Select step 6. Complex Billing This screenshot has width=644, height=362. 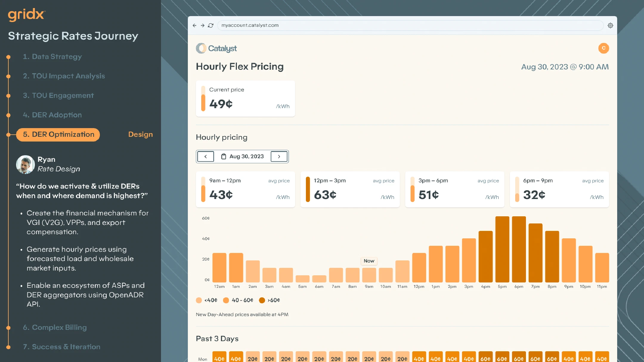(55, 327)
